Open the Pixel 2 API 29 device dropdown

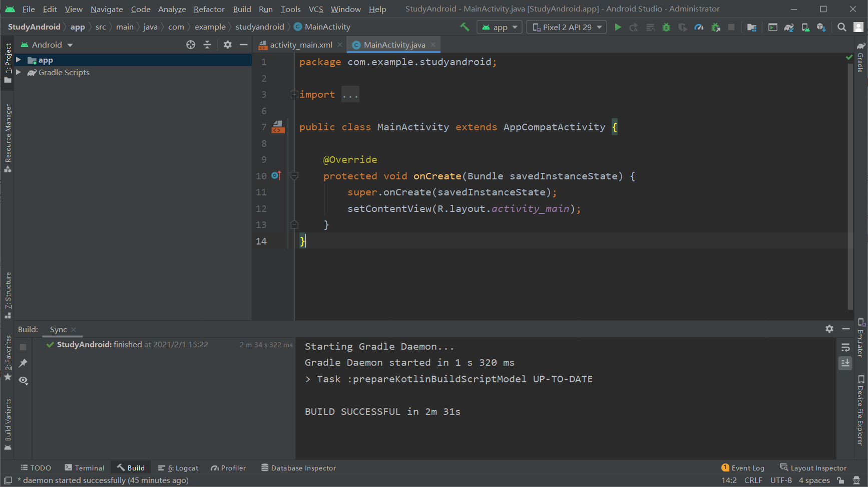tap(567, 27)
